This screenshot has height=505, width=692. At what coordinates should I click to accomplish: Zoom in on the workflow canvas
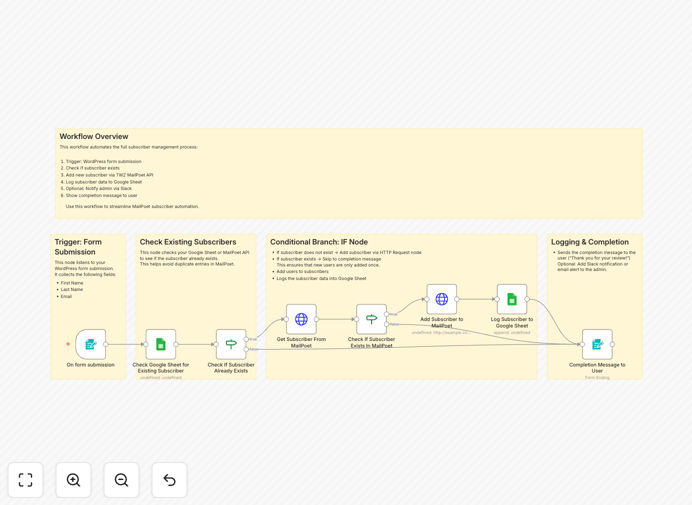tap(73, 480)
